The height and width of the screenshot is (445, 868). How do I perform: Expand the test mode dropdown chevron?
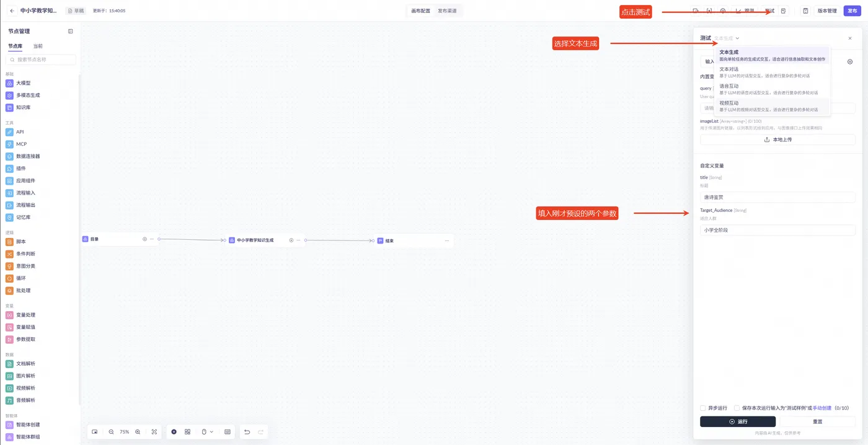(737, 38)
